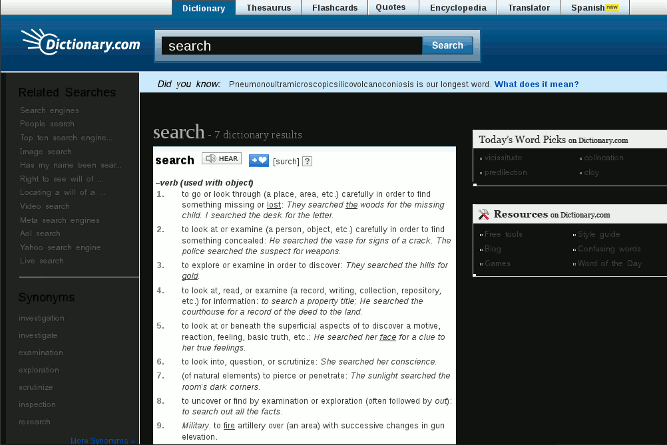This screenshot has height=445, width=667.
Task: Click underlined word 'face' in definition 5
Action: tap(388, 337)
